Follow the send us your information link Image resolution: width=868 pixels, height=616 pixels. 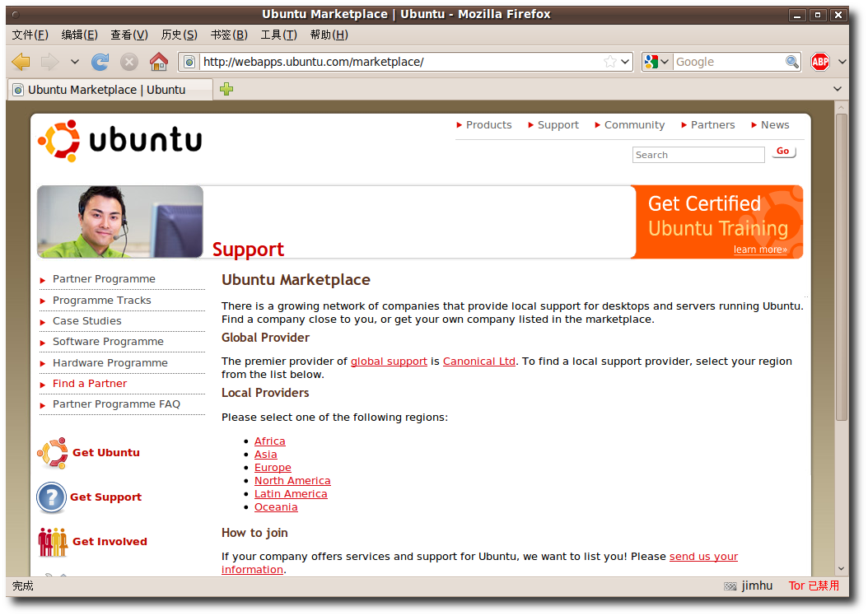(x=703, y=557)
